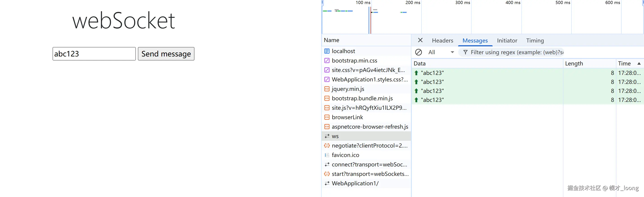The height and width of the screenshot is (197, 644).
Task: Click the WebApplication1.styles.css stylesheet icon
Action: [x=327, y=79]
